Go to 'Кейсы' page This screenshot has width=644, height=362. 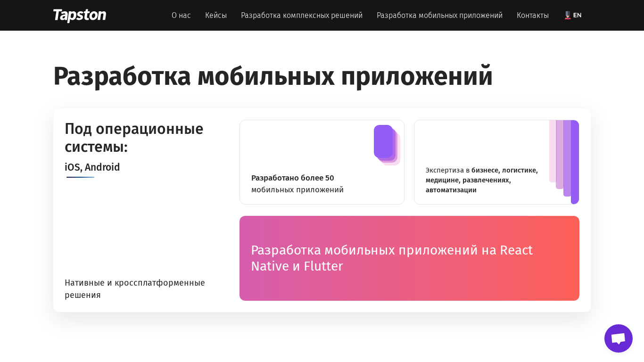pos(216,16)
